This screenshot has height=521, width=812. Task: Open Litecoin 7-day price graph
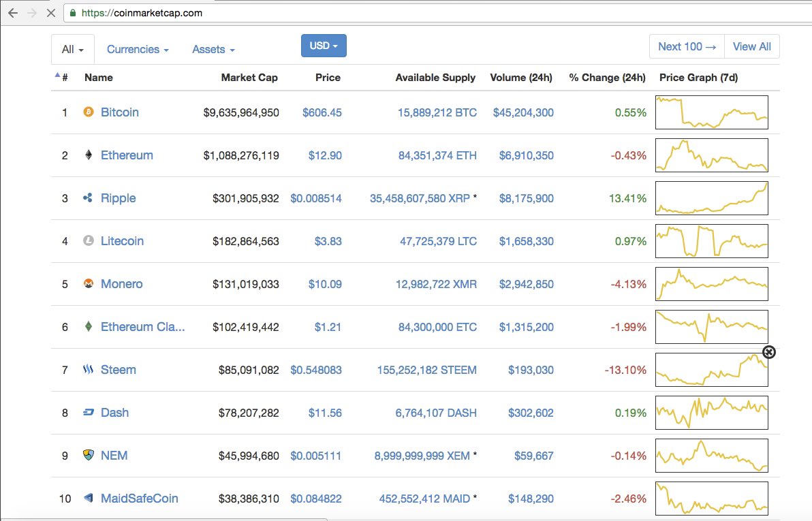(x=712, y=241)
